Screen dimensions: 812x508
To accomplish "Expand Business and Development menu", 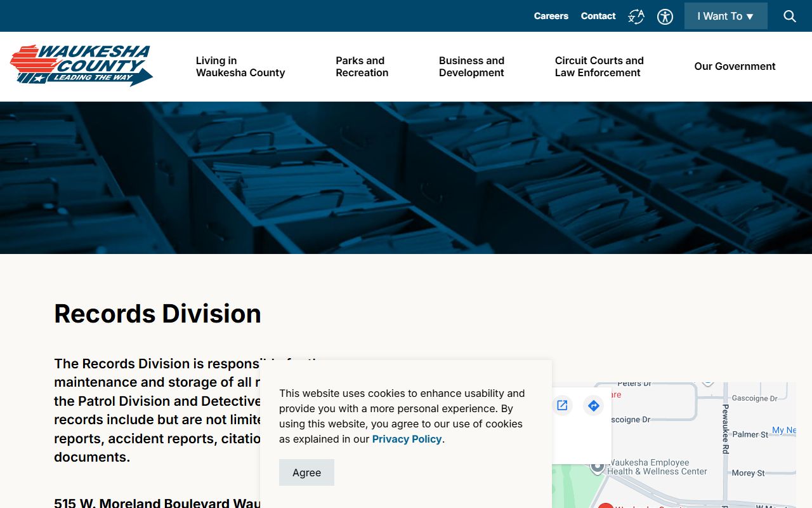I will tap(471, 67).
